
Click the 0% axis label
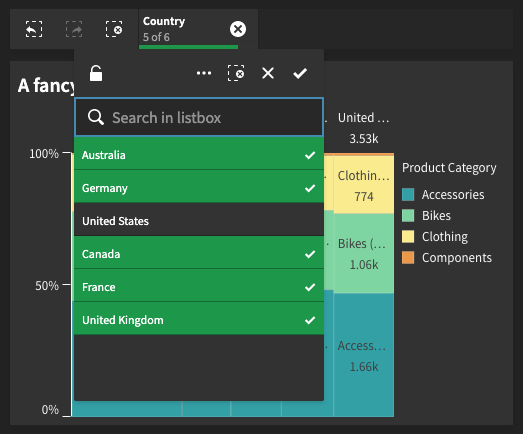pyautogui.click(x=50, y=410)
